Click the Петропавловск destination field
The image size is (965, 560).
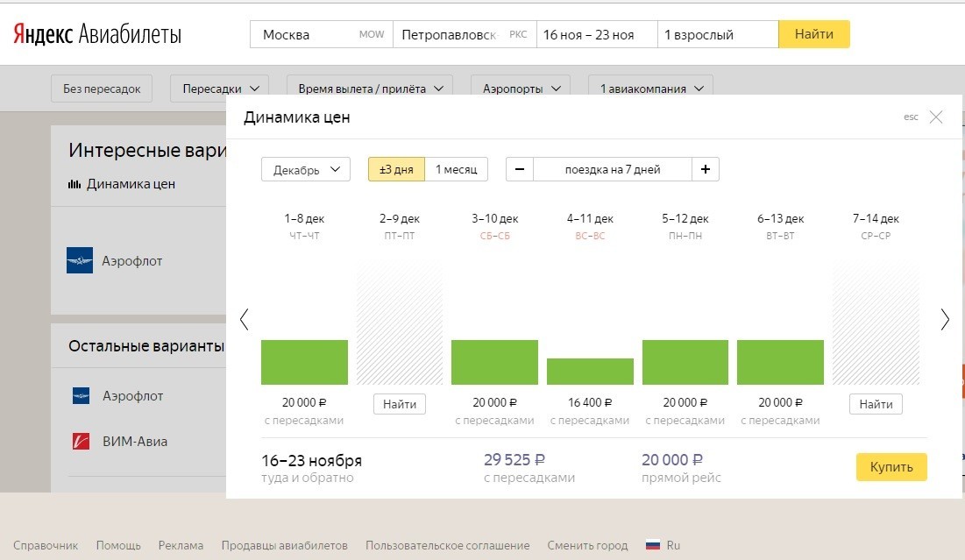point(465,34)
